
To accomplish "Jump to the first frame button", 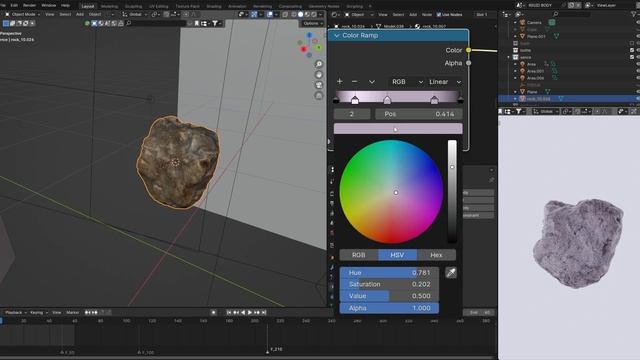I will tap(229, 312).
